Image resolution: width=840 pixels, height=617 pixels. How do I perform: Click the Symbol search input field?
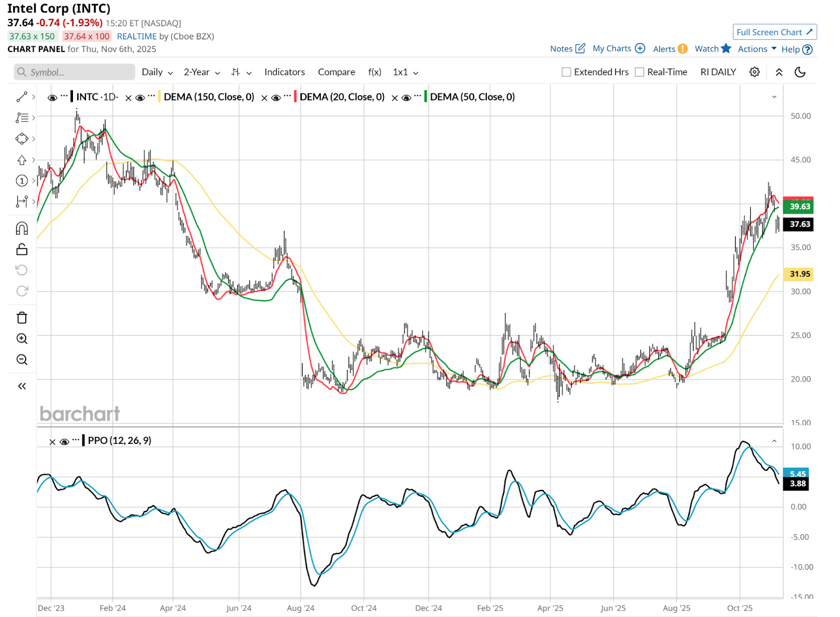tap(75, 72)
